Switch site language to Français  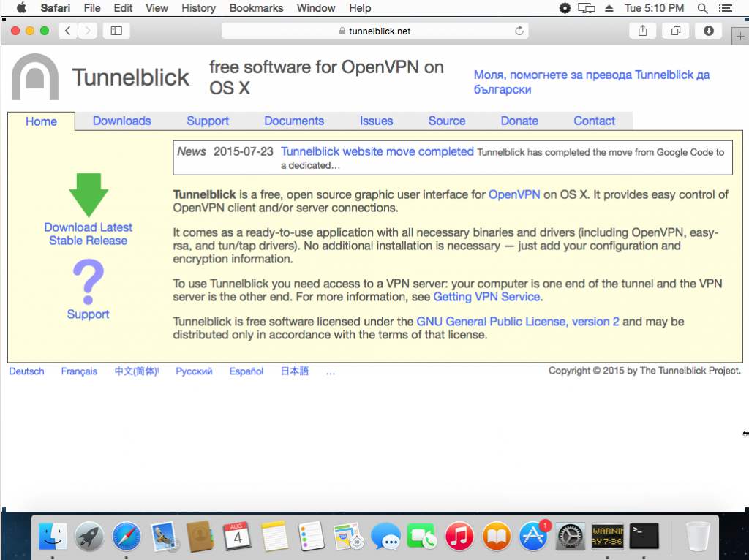(79, 371)
